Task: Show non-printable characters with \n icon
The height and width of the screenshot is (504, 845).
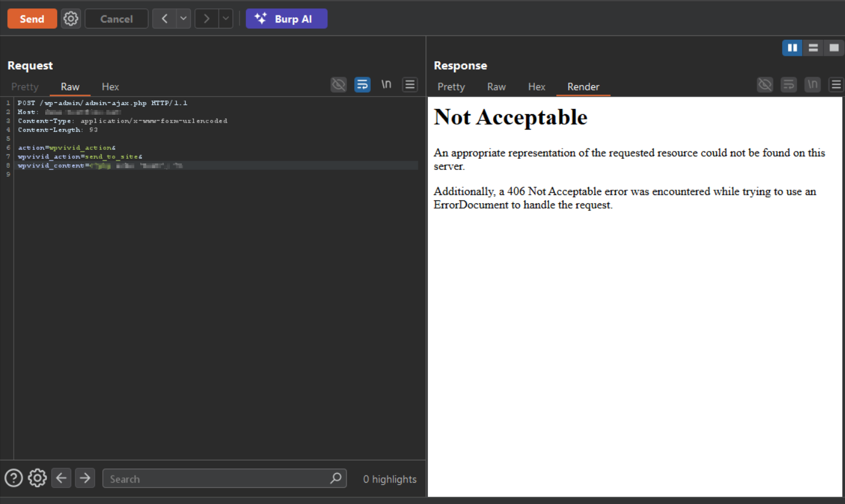Action: (x=386, y=84)
